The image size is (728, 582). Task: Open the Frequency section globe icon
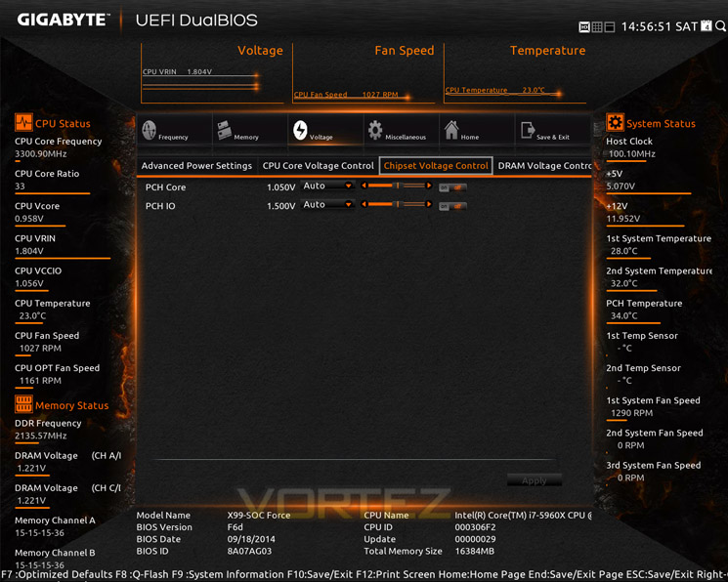[x=150, y=130]
